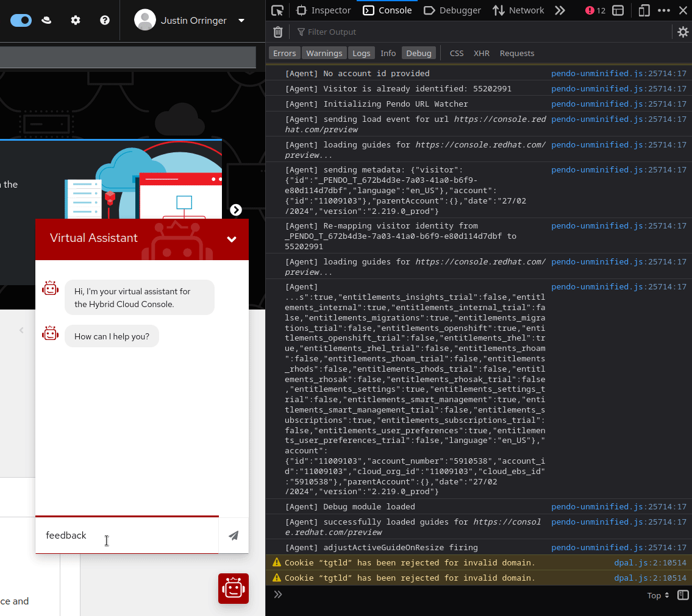Open the help question mark icon
The width and height of the screenshot is (692, 616).
pos(105,20)
